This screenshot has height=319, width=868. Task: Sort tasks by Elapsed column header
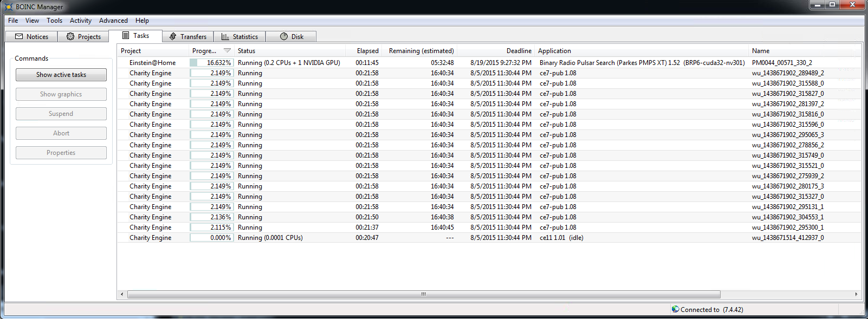coord(363,50)
